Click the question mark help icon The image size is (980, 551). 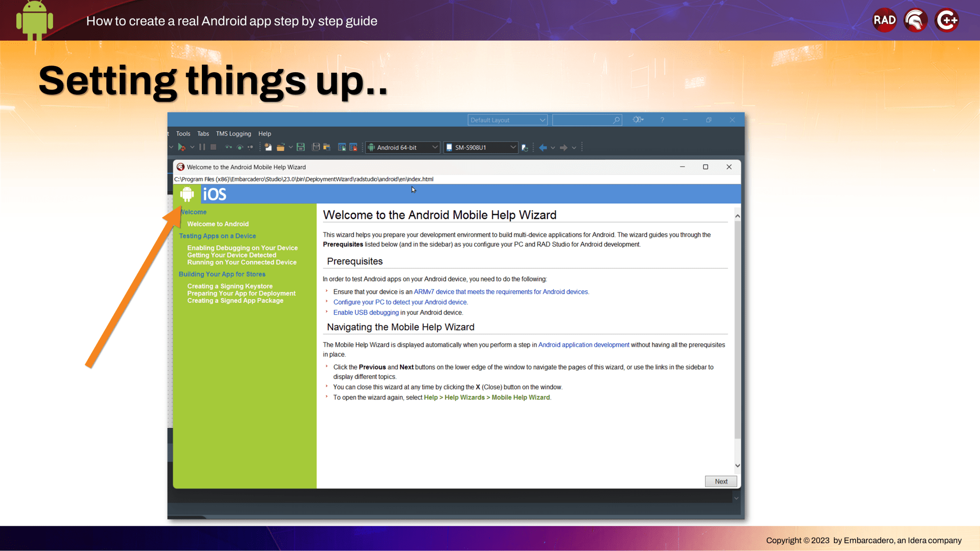[662, 120]
